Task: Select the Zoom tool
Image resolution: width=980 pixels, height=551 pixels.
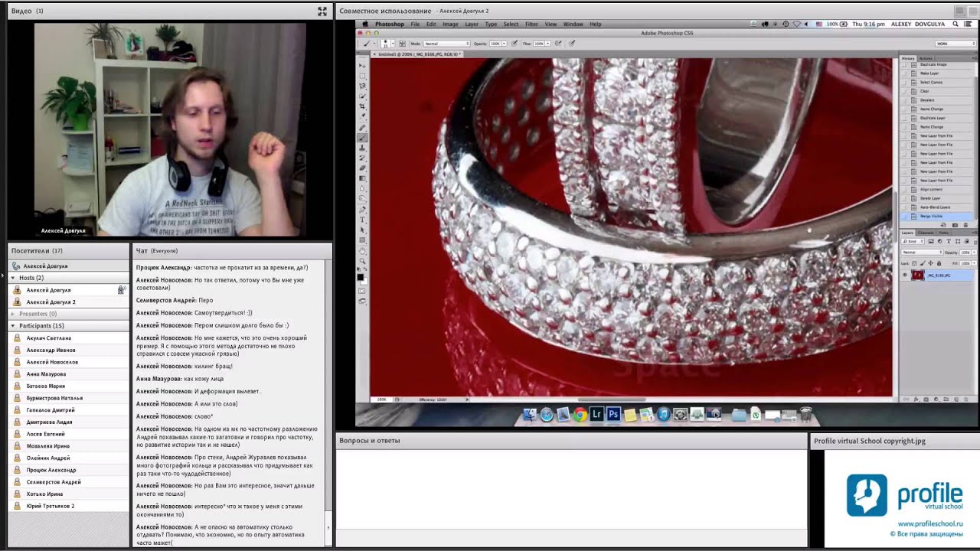Action: click(x=362, y=261)
